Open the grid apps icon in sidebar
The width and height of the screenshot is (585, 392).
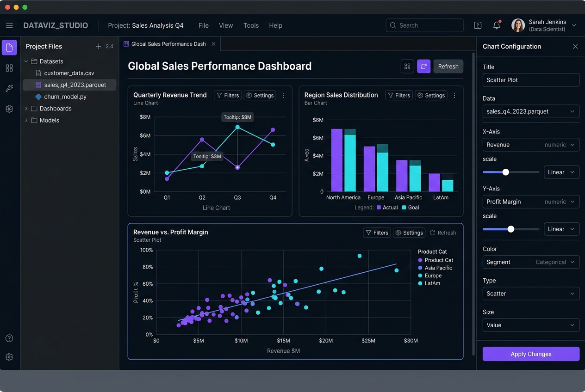tap(9, 68)
